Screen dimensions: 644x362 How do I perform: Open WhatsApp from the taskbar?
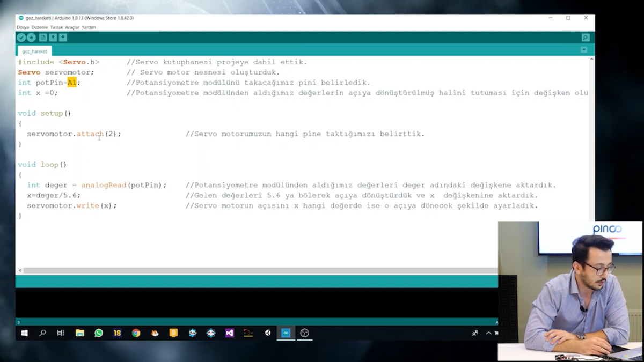coord(99,333)
